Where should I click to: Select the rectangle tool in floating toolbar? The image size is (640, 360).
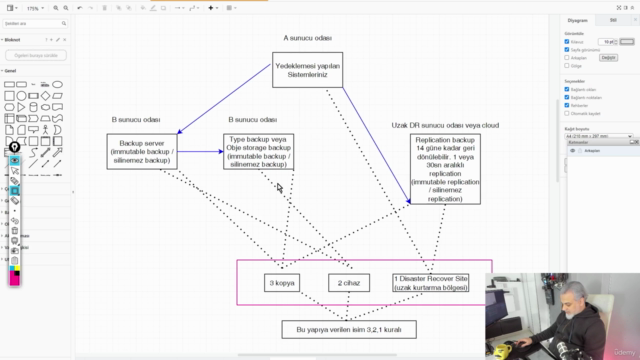[15, 191]
